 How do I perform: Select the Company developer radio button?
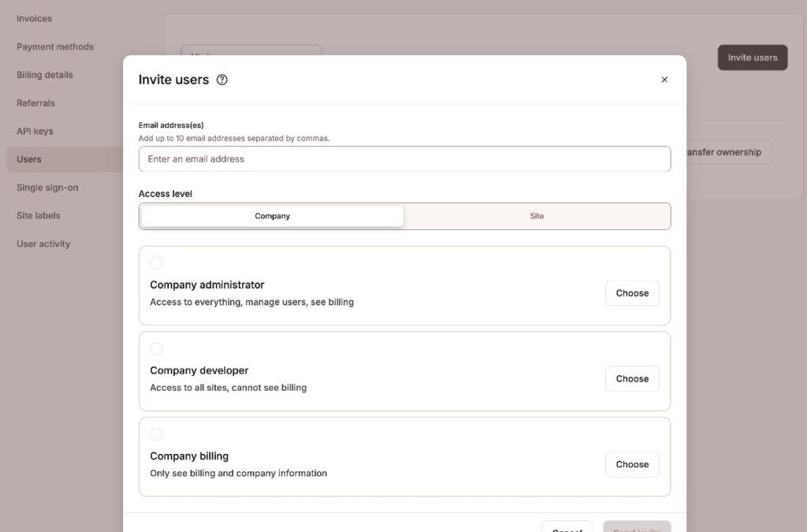coord(156,348)
